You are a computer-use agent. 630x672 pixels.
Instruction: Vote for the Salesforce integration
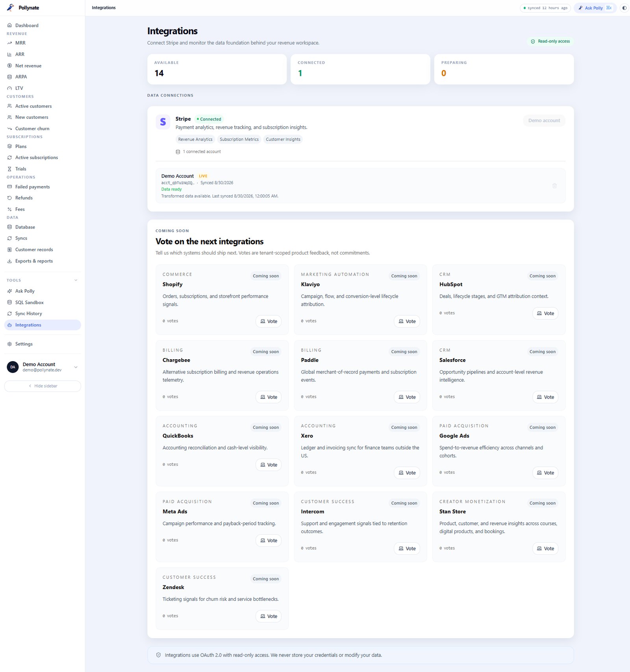click(545, 397)
